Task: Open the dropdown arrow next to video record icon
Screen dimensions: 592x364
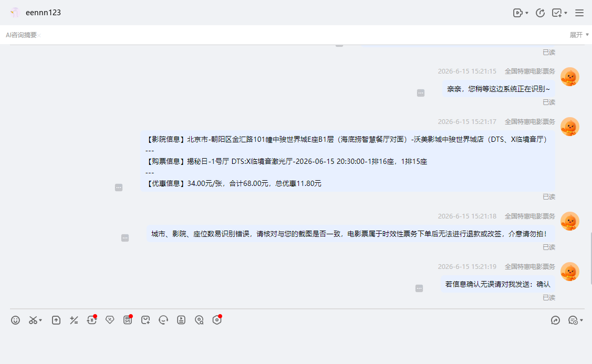Action: click(x=527, y=13)
